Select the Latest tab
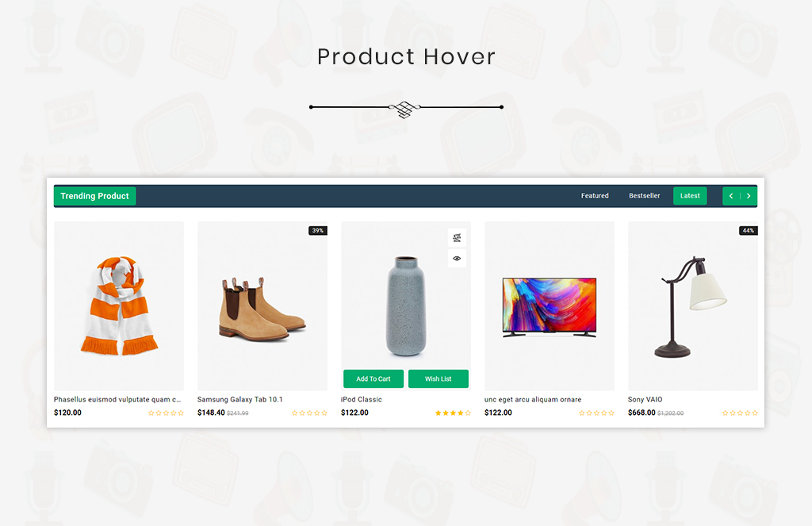The height and width of the screenshot is (526, 812). 690,196
